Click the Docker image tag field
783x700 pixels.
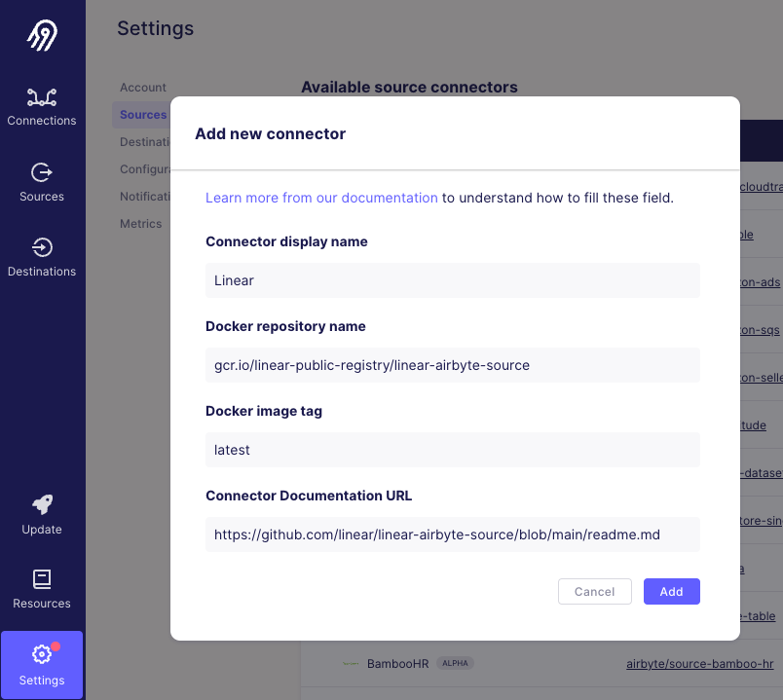tap(452, 450)
